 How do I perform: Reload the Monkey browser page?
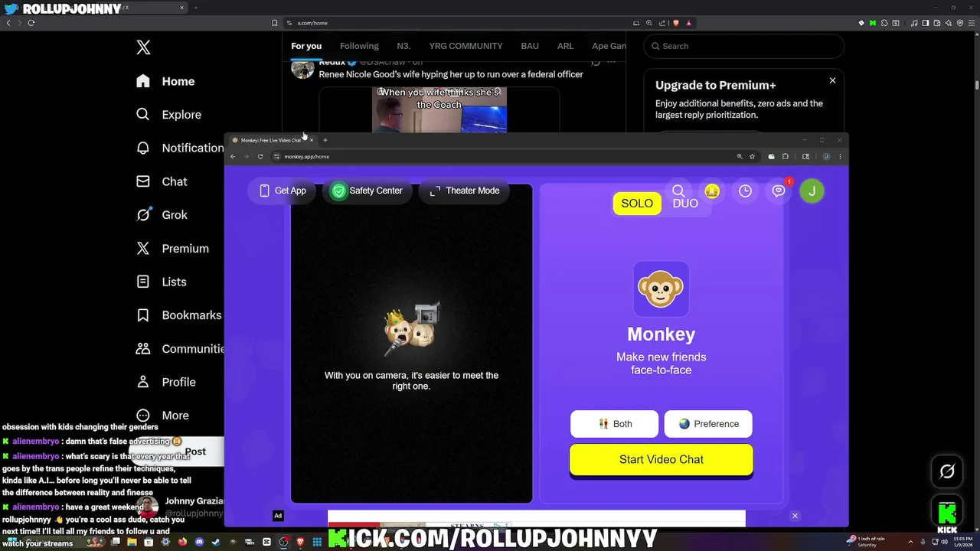(x=260, y=157)
